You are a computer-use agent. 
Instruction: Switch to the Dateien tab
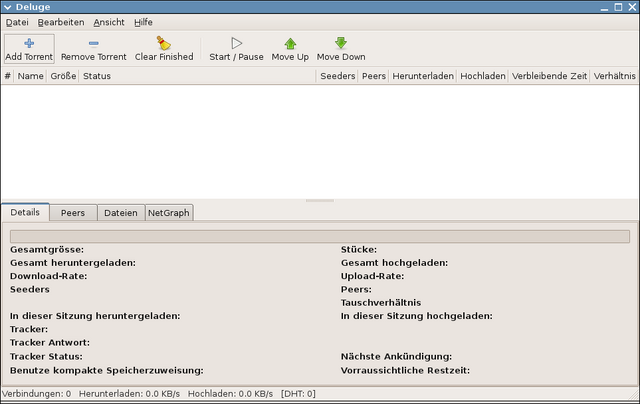[121, 213]
